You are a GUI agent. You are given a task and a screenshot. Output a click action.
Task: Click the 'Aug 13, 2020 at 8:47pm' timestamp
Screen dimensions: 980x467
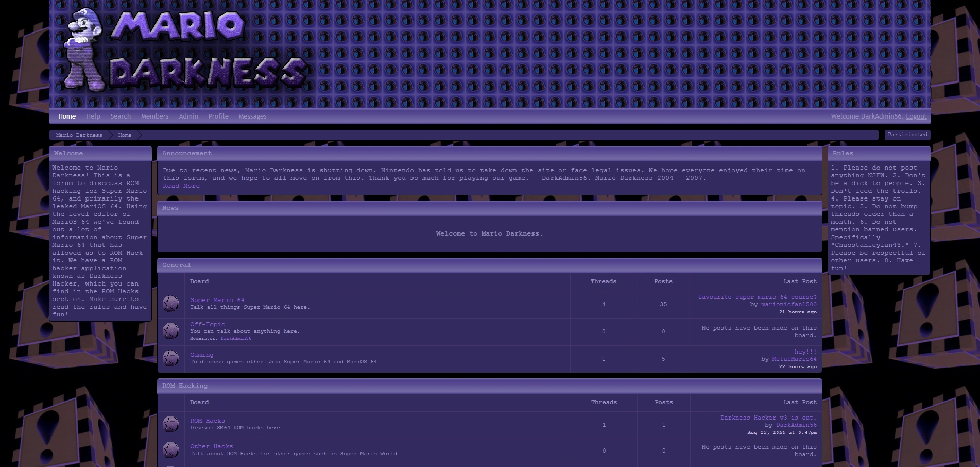(x=782, y=433)
